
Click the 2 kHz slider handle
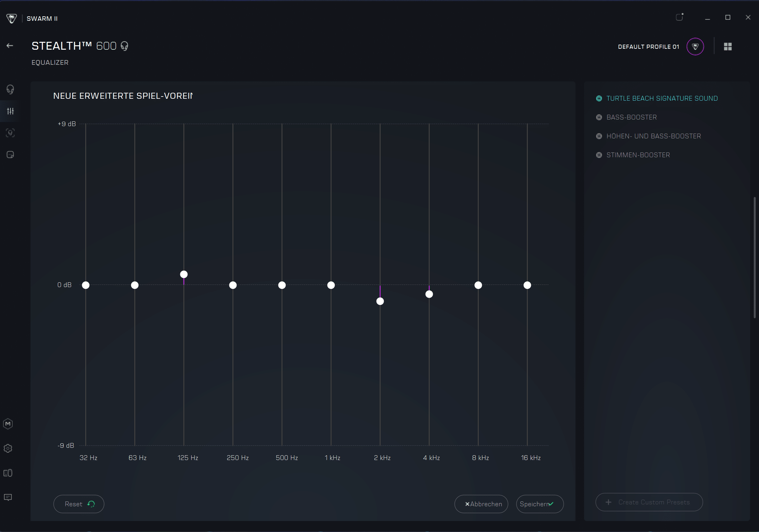(380, 301)
